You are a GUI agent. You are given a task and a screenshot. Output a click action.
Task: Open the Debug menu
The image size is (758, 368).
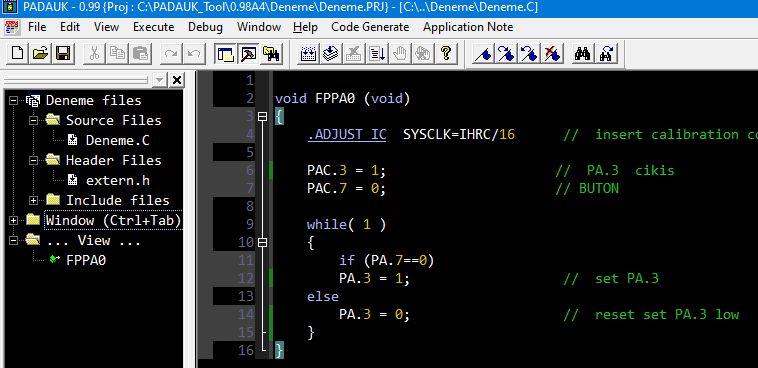(x=205, y=27)
